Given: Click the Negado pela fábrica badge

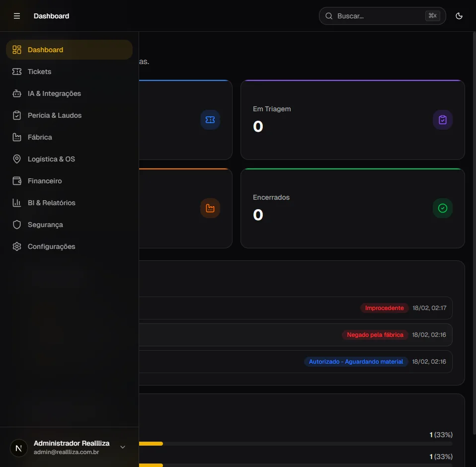Looking at the screenshot, I should (x=375, y=335).
